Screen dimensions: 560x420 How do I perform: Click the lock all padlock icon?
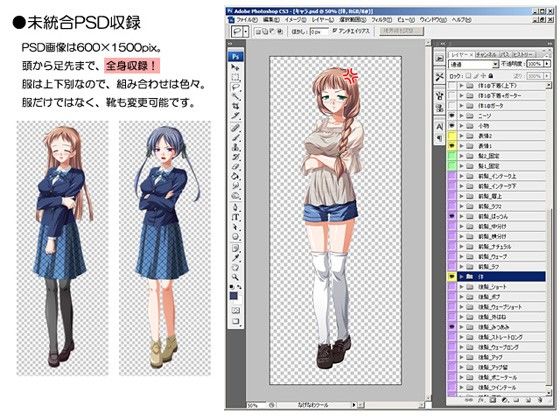[x=491, y=76]
